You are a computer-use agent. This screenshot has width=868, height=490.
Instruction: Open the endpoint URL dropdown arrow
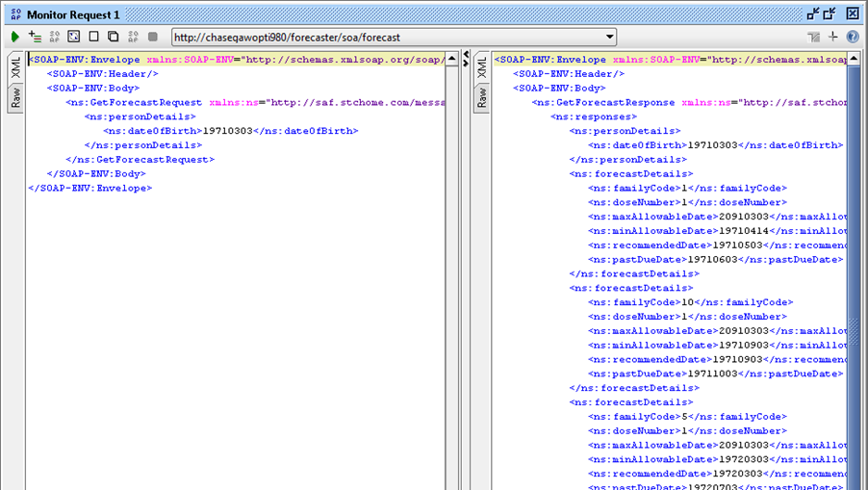pos(609,38)
